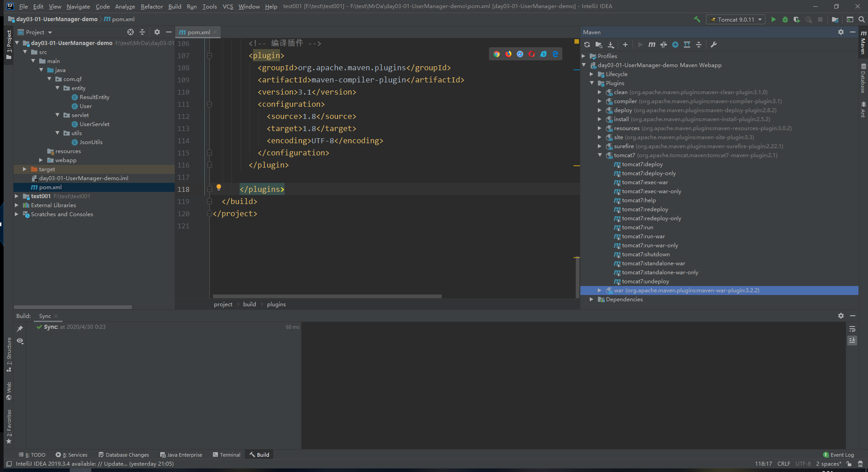
Task: Run the project with the green Run arrow
Action: tap(773, 19)
